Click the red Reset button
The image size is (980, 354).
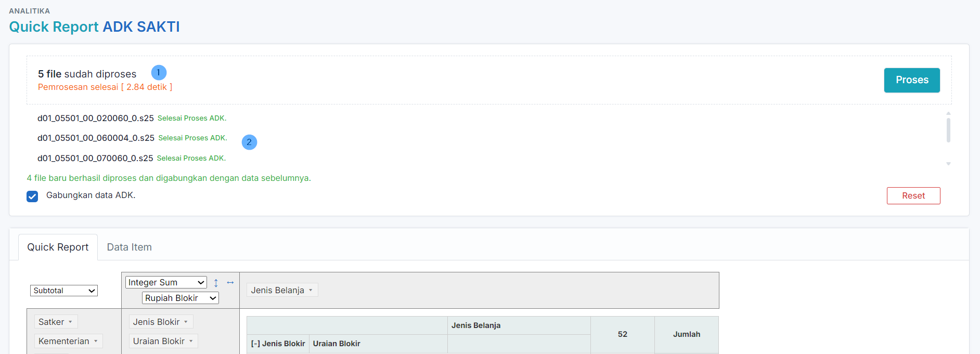pos(913,196)
